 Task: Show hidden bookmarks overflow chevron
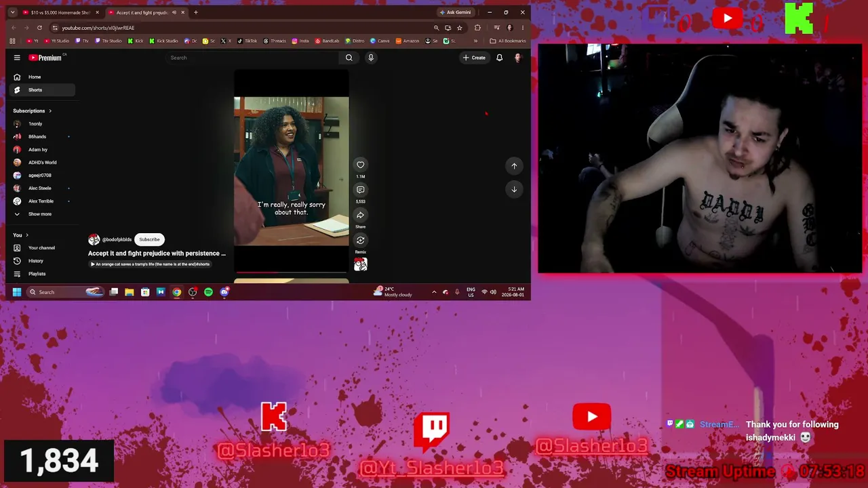475,41
